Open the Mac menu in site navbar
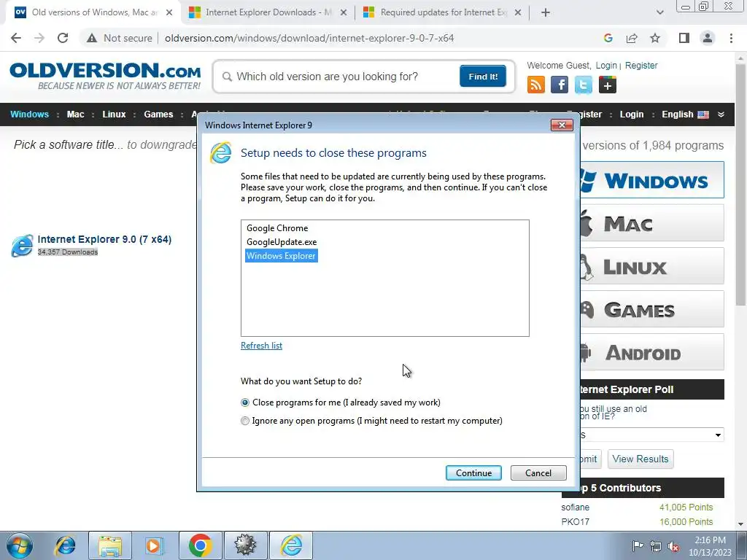Viewport: 747px width, 560px height. pos(75,114)
